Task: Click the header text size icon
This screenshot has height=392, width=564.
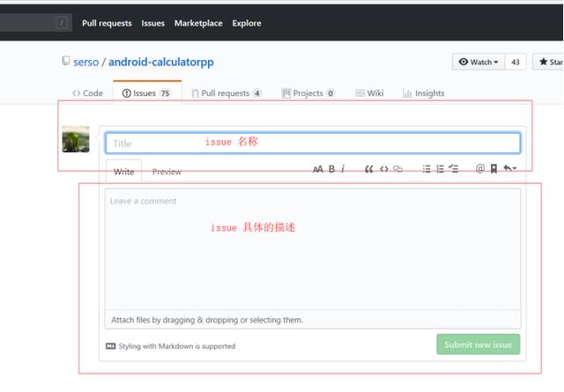Action: tap(318, 169)
